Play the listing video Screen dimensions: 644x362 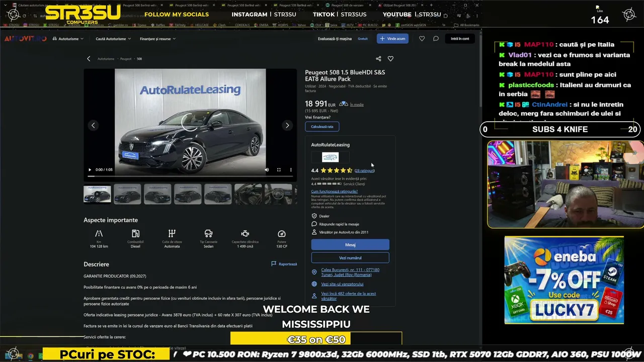tap(90, 170)
